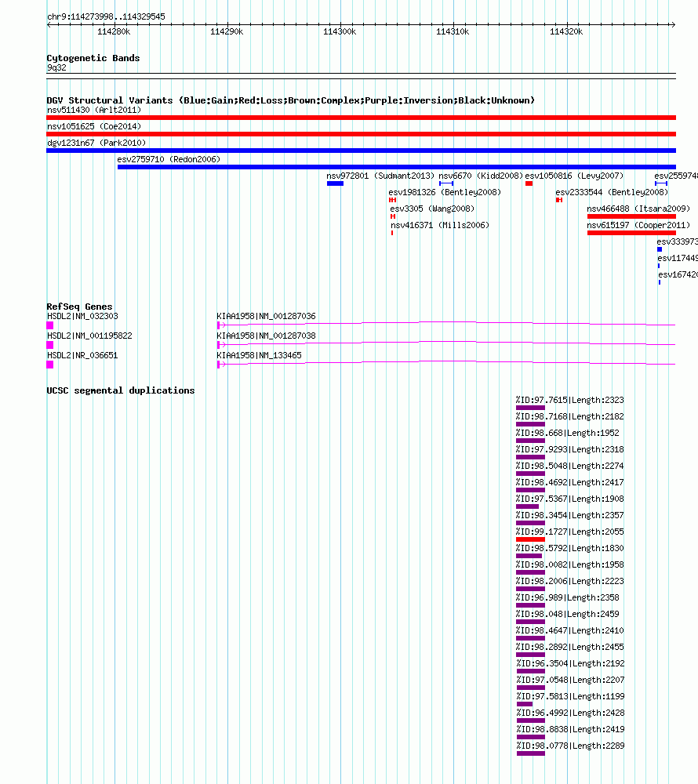Select %ID:98.0778|Length:2289 duplication

570,746
